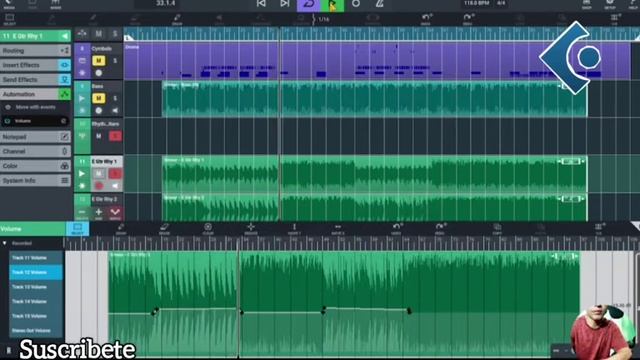640x360 pixels.
Task: Select Volume automation parameter in inspector
Action: (36, 121)
